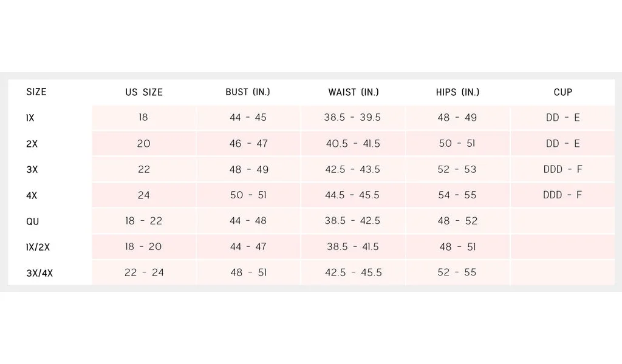
Task: Click the DDD - F cup cell for 3X
Action: pos(562,169)
